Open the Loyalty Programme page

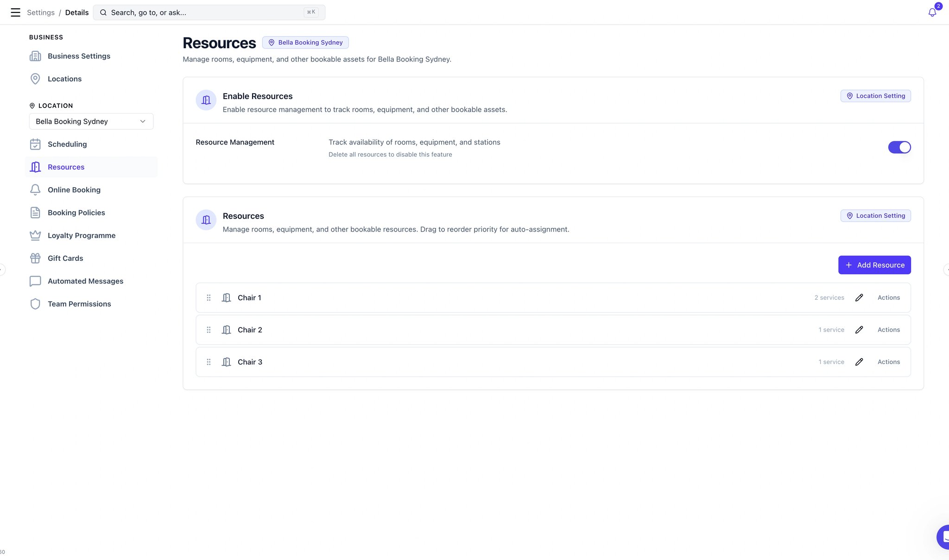82,235
